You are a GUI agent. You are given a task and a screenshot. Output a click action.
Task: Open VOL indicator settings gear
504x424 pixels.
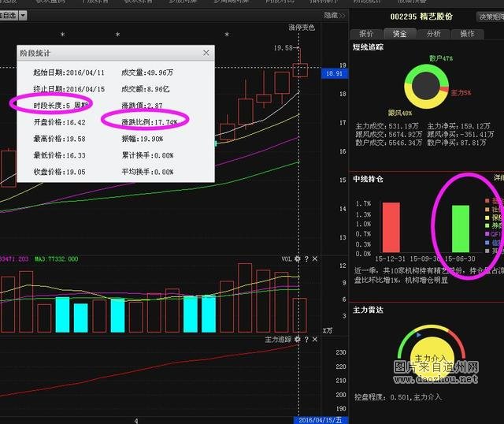(x=297, y=258)
